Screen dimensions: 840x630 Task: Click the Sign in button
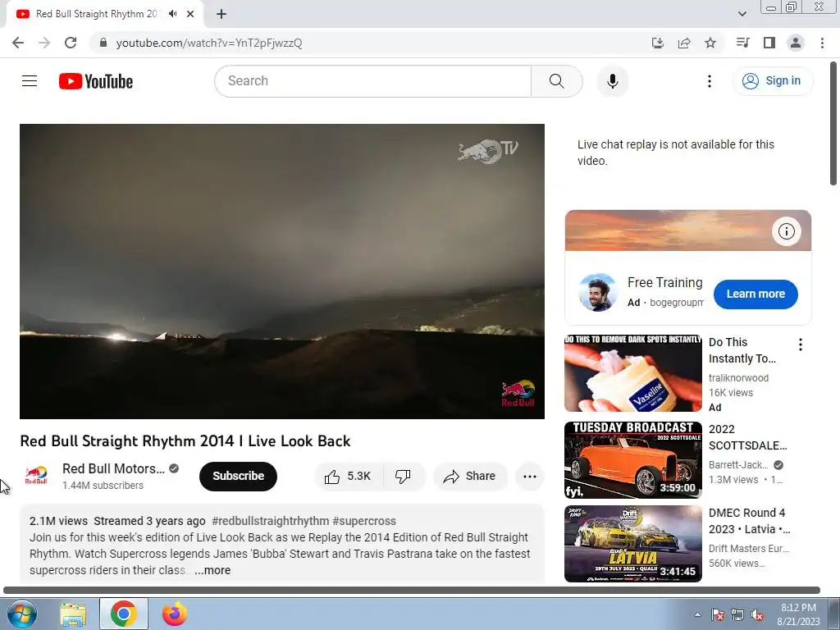click(x=772, y=81)
